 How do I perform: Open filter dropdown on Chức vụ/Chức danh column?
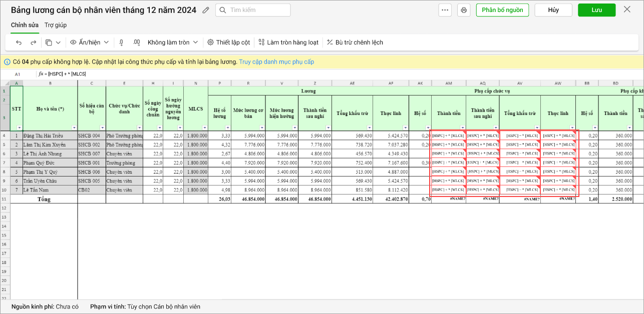pyautogui.click(x=140, y=128)
